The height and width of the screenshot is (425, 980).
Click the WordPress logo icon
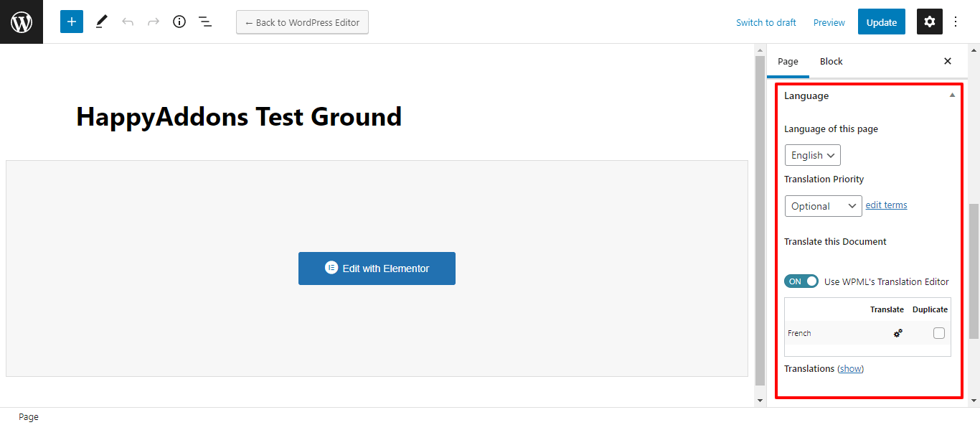pos(22,22)
